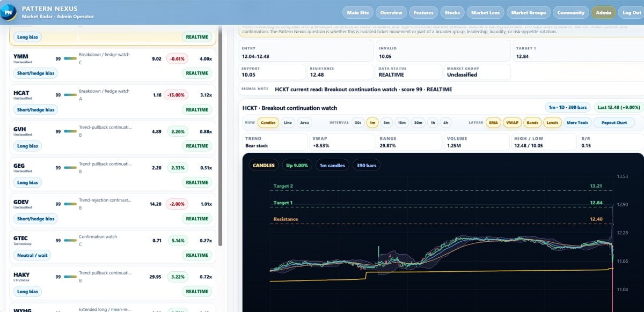644x312 pixels.
Task: Click the score bar next to HAKY
Action: (70, 277)
